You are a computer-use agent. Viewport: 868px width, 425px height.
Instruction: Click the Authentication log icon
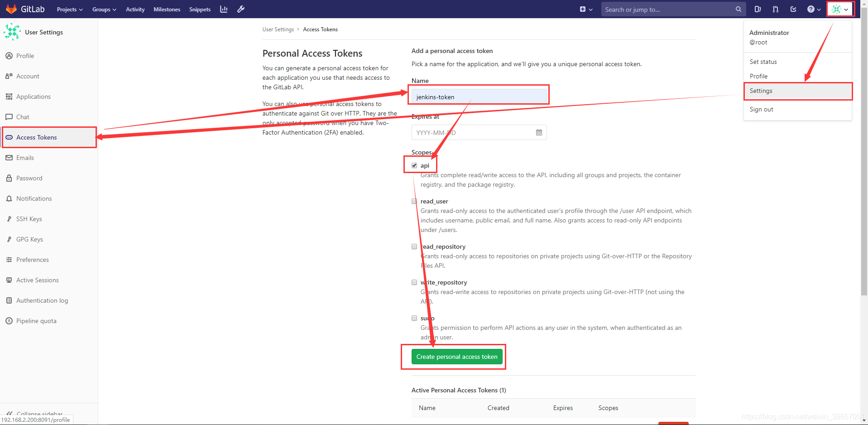pyautogui.click(x=9, y=300)
